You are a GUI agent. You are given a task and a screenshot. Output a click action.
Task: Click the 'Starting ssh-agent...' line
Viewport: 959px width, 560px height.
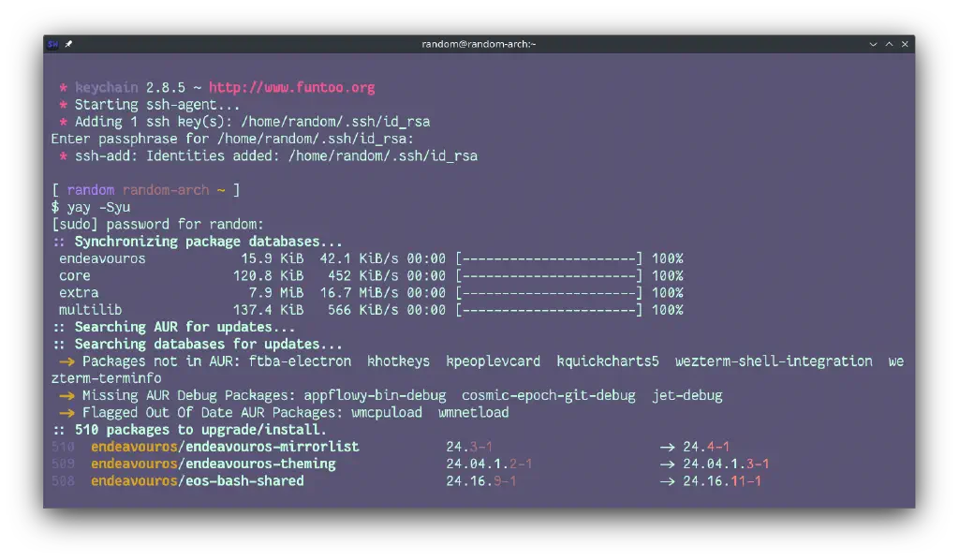click(x=157, y=105)
